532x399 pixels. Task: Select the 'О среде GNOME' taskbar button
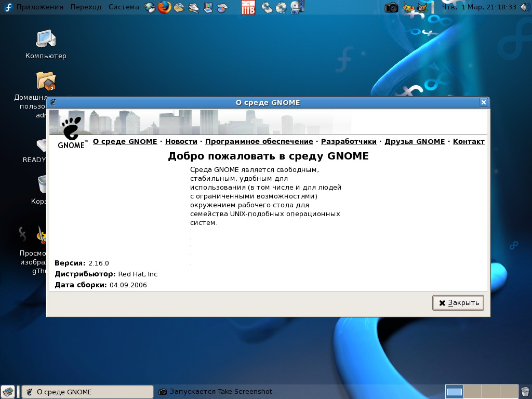(x=87, y=392)
